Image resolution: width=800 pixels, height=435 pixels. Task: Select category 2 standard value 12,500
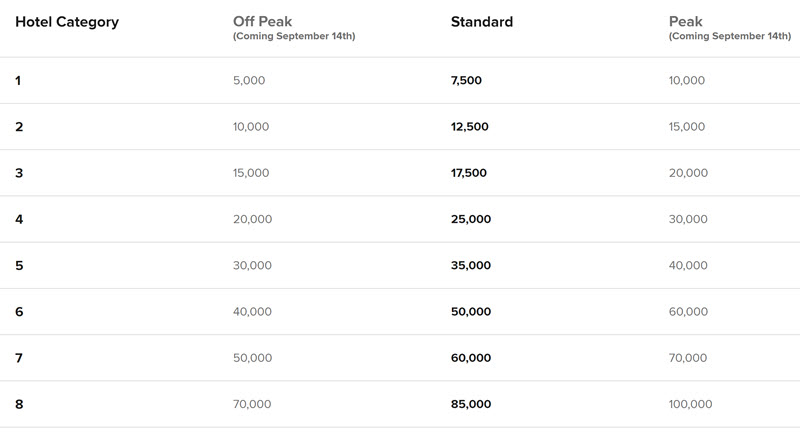tap(469, 127)
